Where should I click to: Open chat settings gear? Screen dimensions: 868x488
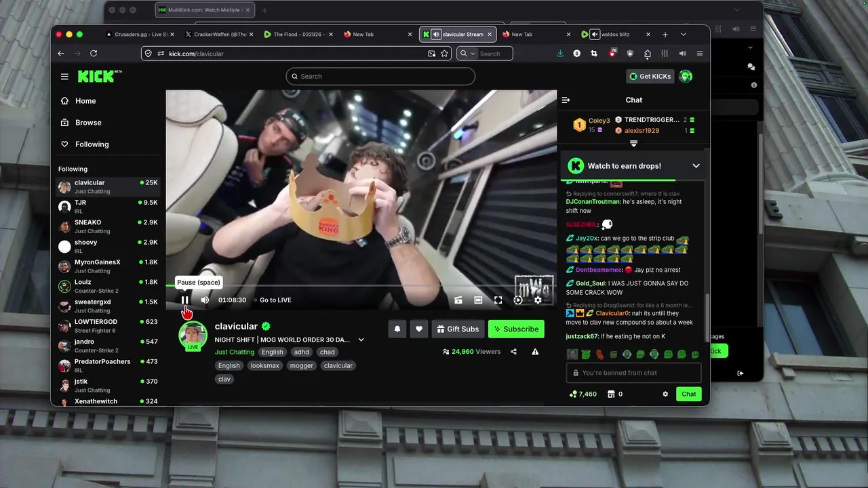point(665,394)
